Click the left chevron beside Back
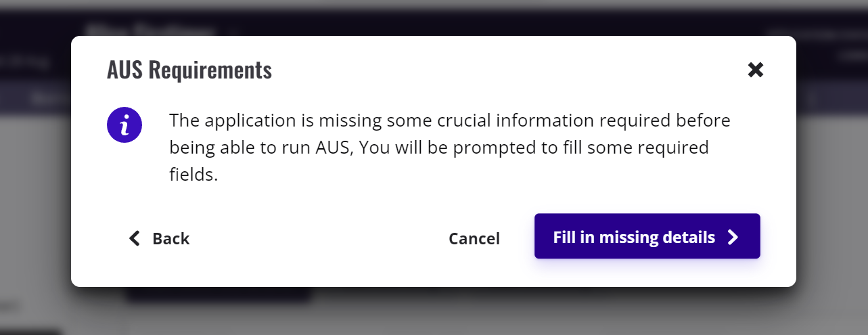Screen dimensions: 868x335 click(135, 238)
